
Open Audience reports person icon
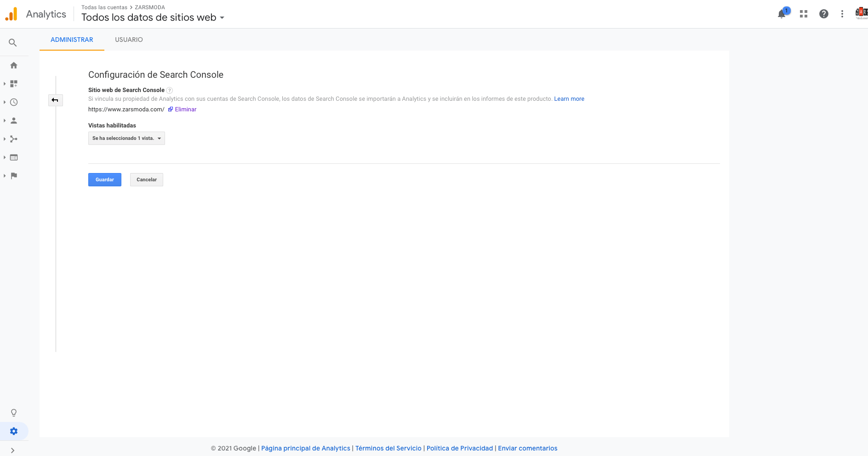(14, 121)
